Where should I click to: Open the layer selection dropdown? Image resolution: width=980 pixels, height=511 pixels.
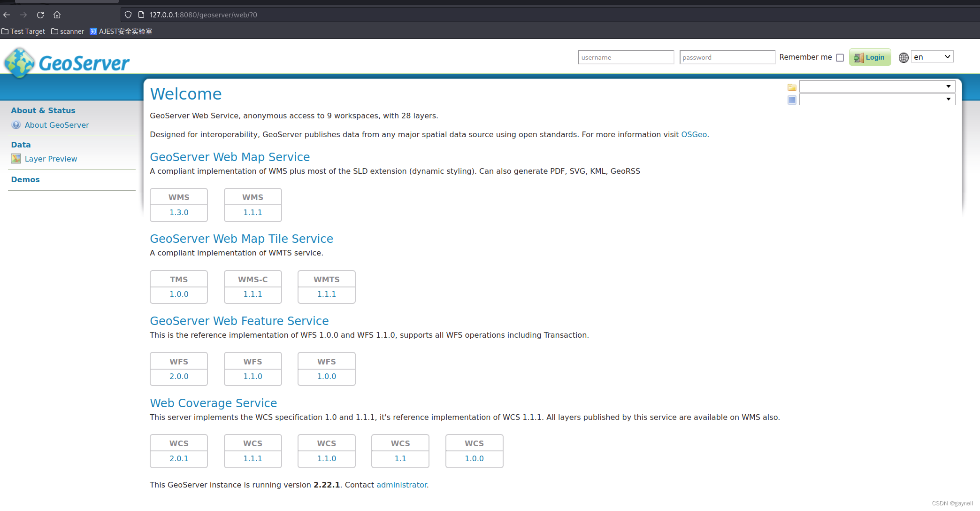(x=877, y=99)
